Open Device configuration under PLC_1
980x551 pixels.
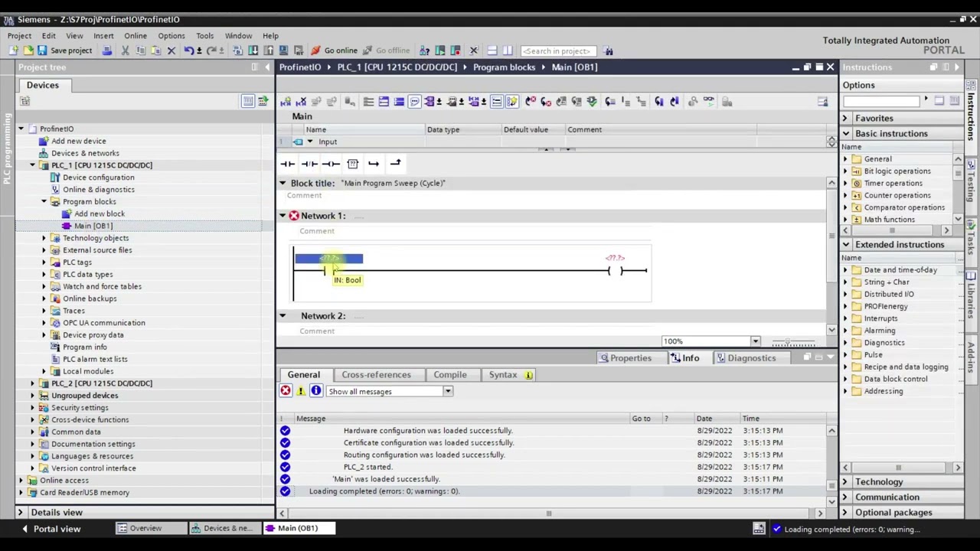pyautogui.click(x=98, y=178)
